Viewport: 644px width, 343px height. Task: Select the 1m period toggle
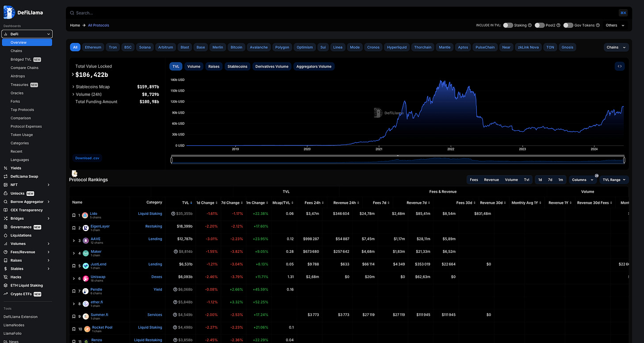point(560,180)
